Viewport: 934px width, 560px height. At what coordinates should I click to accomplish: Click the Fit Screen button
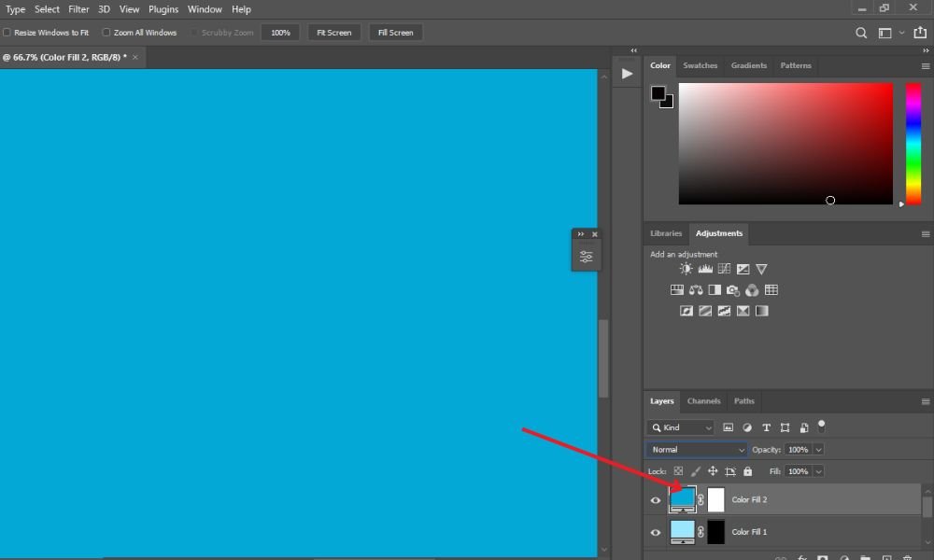pyautogui.click(x=334, y=33)
